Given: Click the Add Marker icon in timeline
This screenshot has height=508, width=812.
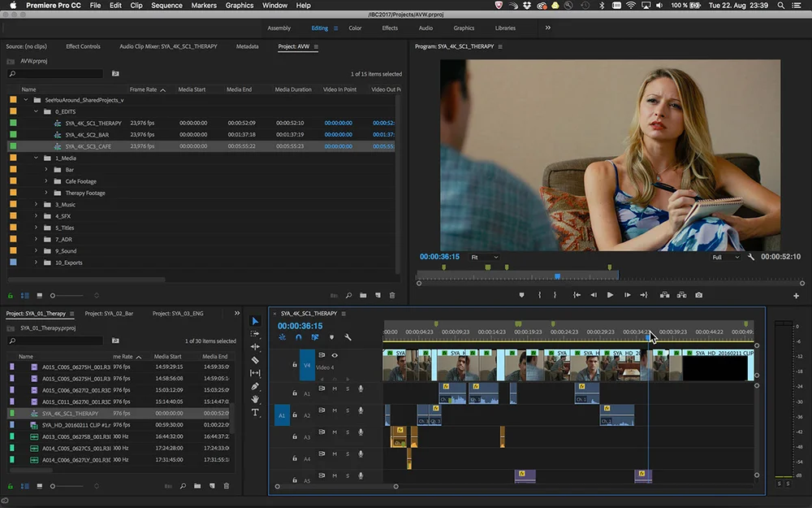Looking at the screenshot, I should pyautogui.click(x=331, y=337).
